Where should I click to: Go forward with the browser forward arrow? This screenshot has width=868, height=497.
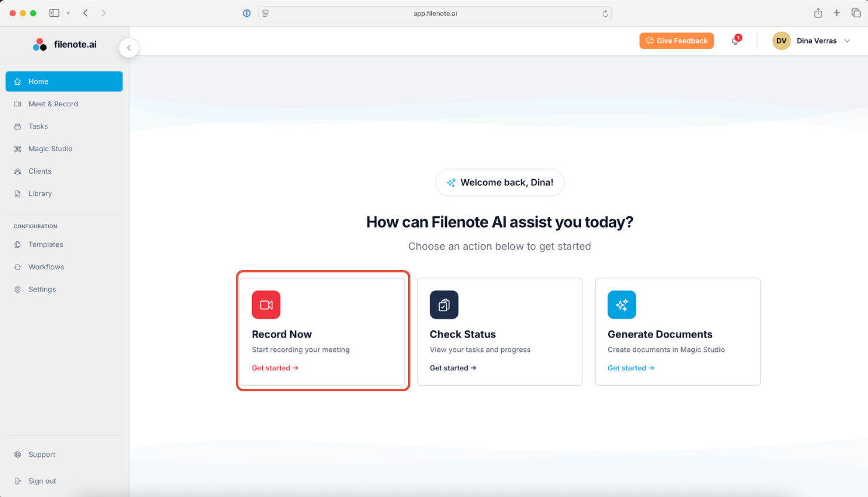[103, 13]
